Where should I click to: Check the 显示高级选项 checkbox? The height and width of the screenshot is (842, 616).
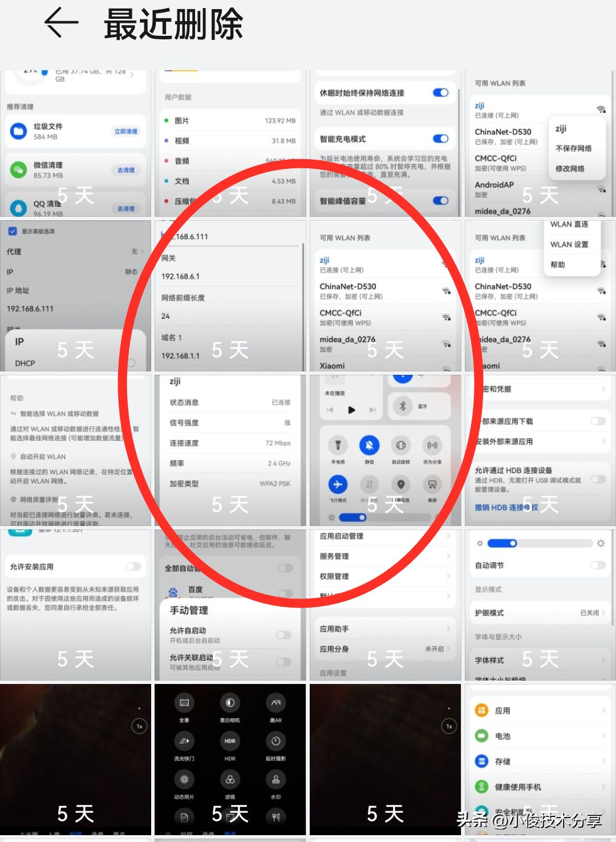[13, 231]
